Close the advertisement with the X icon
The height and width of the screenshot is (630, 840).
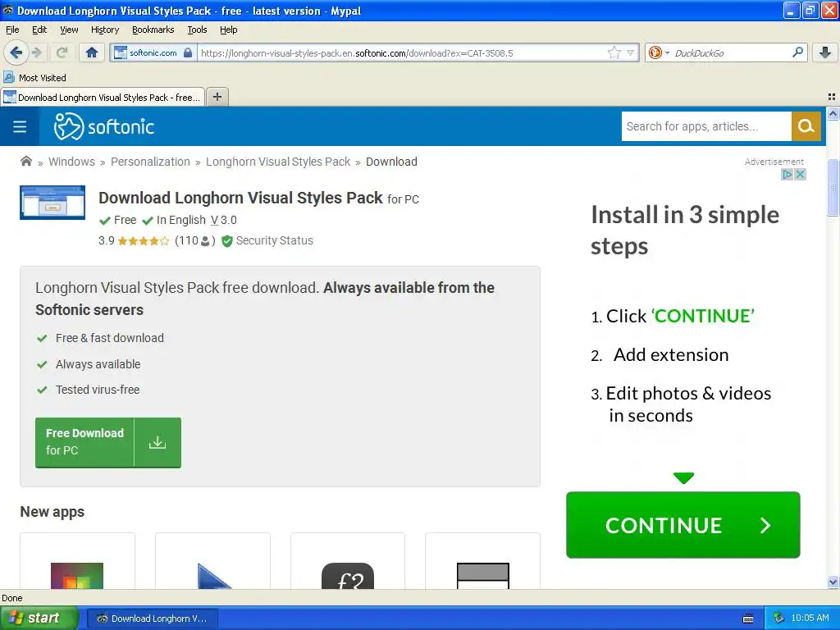click(800, 174)
